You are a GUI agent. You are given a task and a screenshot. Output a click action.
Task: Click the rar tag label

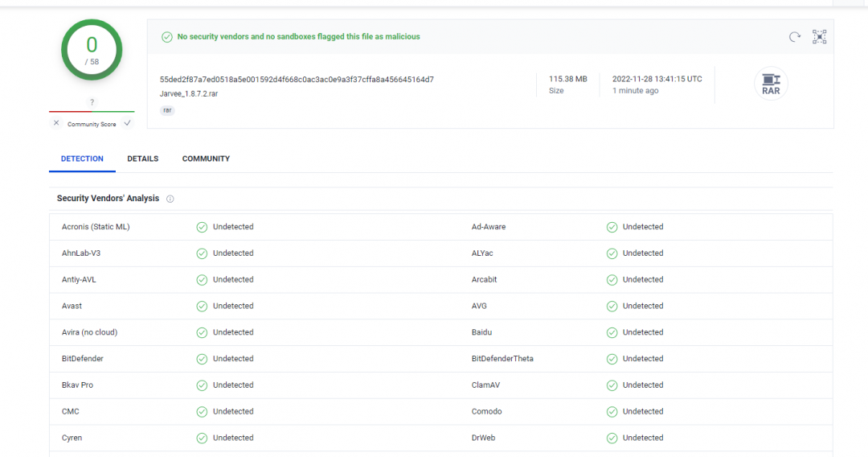point(167,110)
